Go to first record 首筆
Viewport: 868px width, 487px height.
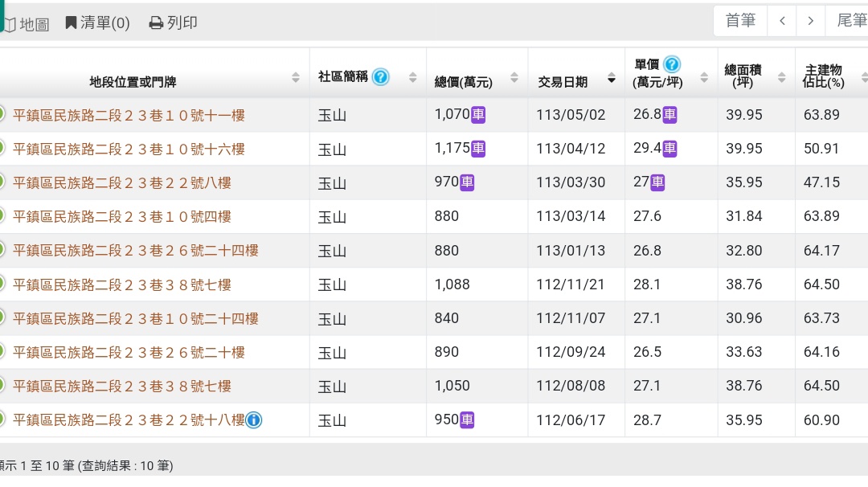click(x=740, y=21)
